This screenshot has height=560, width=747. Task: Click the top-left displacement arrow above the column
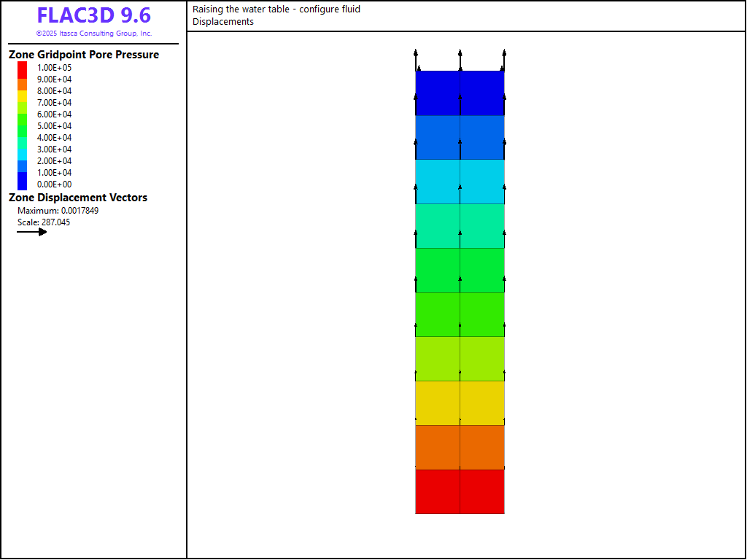pyautogui.click(x=416, y=60)
